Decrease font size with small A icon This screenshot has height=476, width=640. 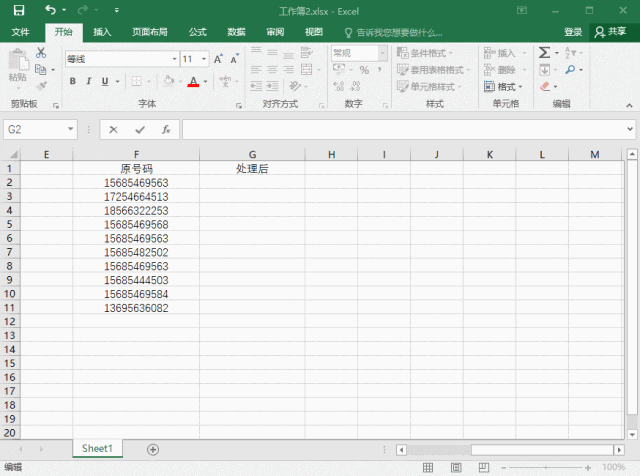tap(234, 59)
